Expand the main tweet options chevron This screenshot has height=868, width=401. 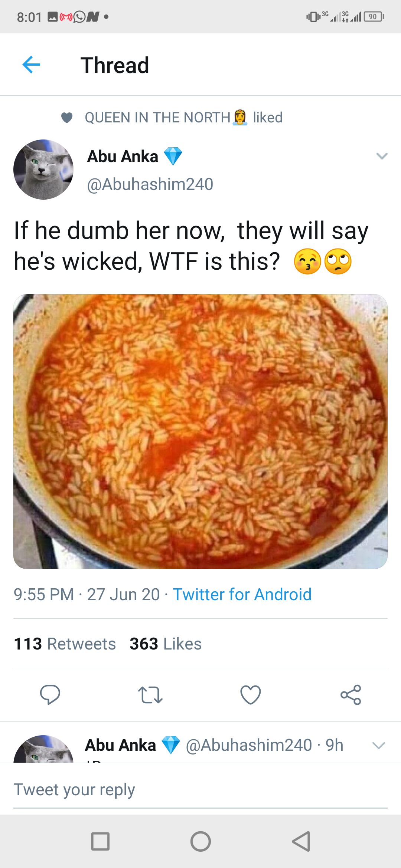pos(382,156)
